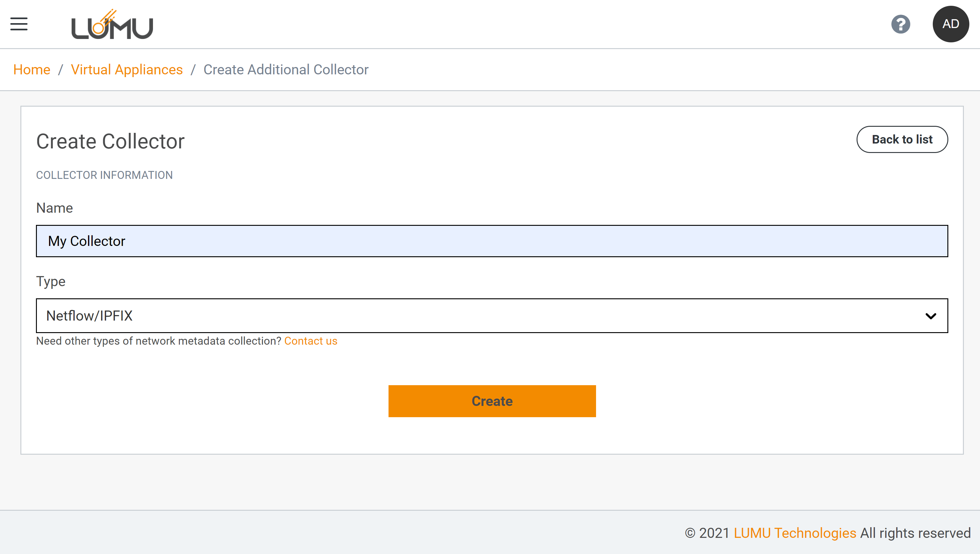Click the Name field label

pos(55,208)
